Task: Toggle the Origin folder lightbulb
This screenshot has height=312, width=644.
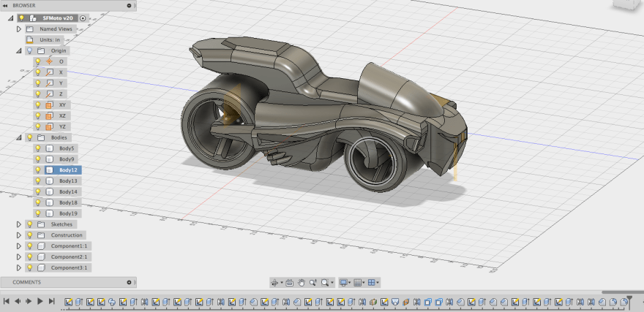Action: point(29,51)
